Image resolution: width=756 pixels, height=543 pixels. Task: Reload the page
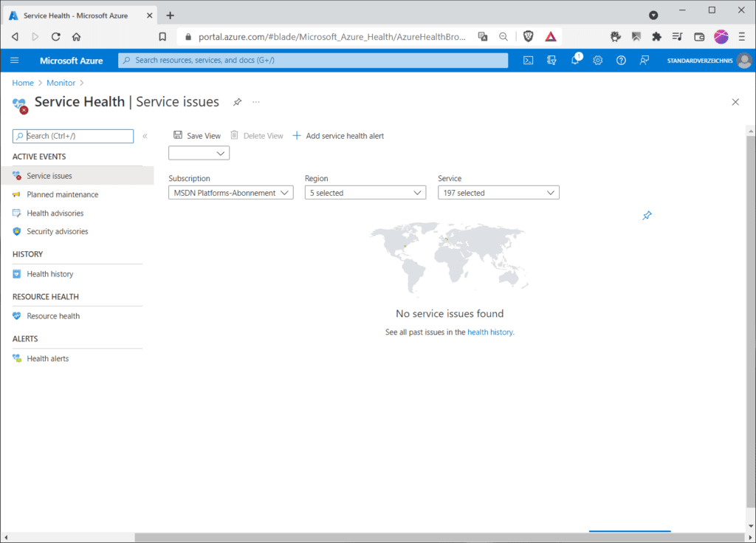56,37
